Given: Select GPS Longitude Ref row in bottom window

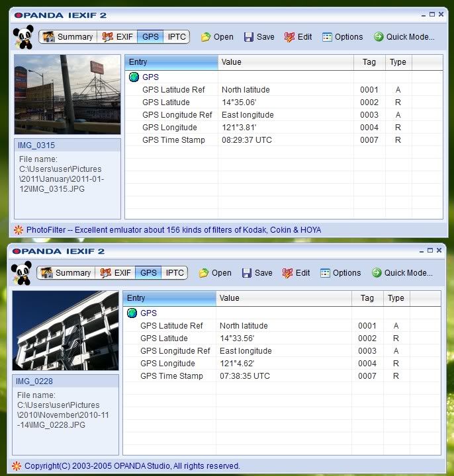Looking at the screenshot, I should coord(282,351).
